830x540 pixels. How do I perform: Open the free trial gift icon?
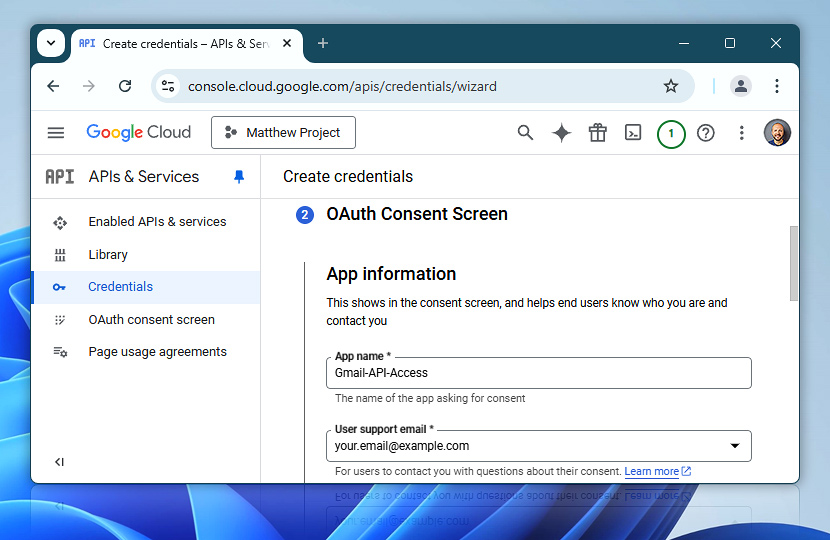598,133
